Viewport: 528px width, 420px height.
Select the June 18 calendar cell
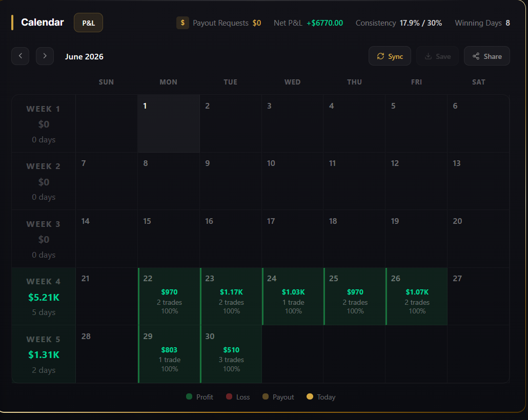(x=355, y=239)
